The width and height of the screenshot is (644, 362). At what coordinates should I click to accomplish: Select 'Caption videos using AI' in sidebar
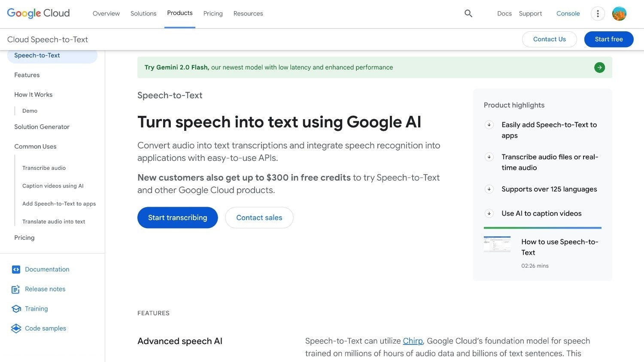[x=53, y=186]
